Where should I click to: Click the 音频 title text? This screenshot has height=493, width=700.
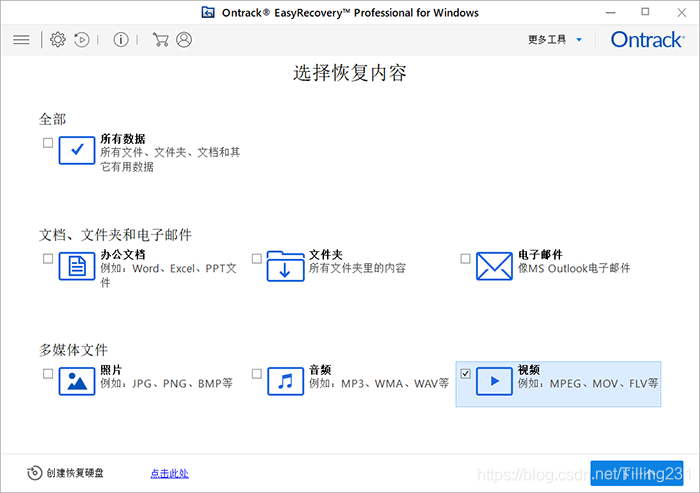click(x=320, y=370)
